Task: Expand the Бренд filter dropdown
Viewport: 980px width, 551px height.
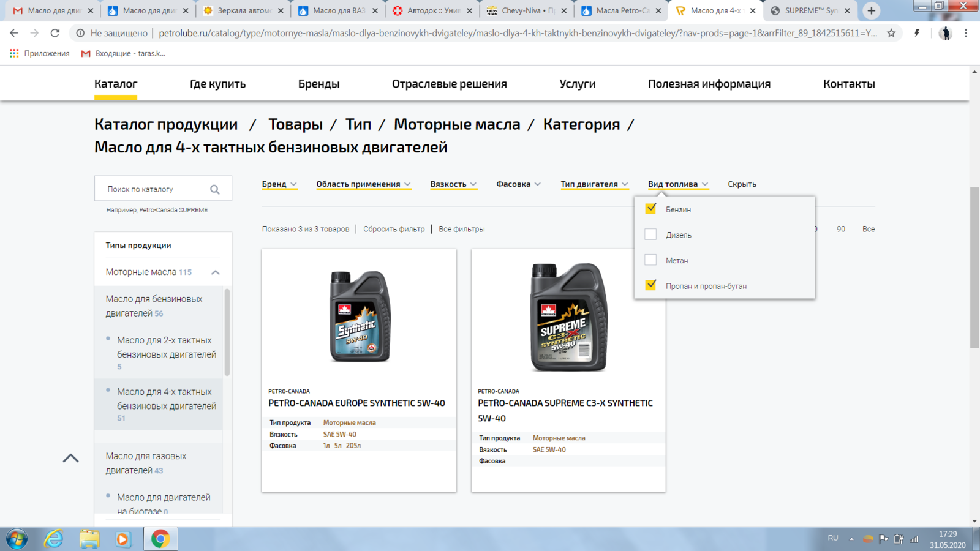Action: [279, 184]
